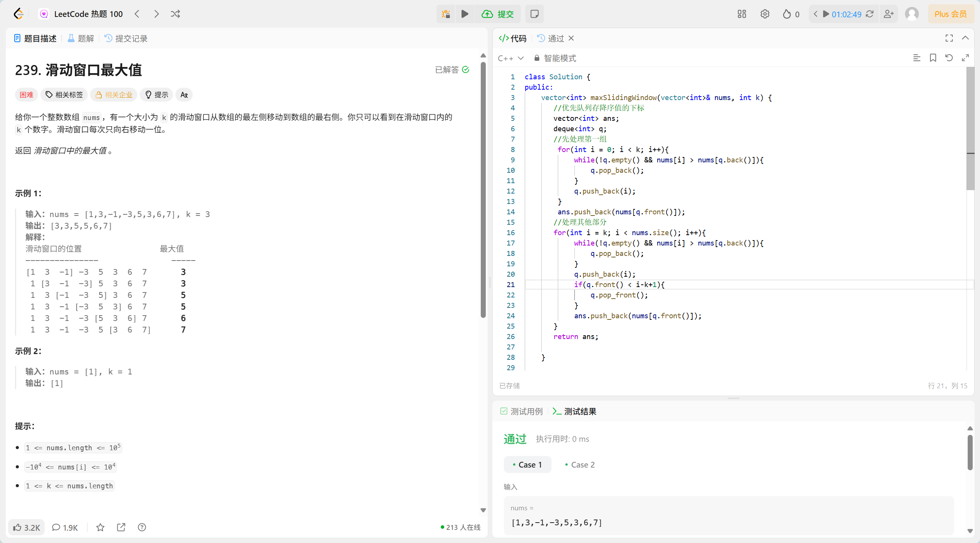Open the C++ language dropdown
The height and width of the screenshot is (543, 980).
(x=510, y=58)
